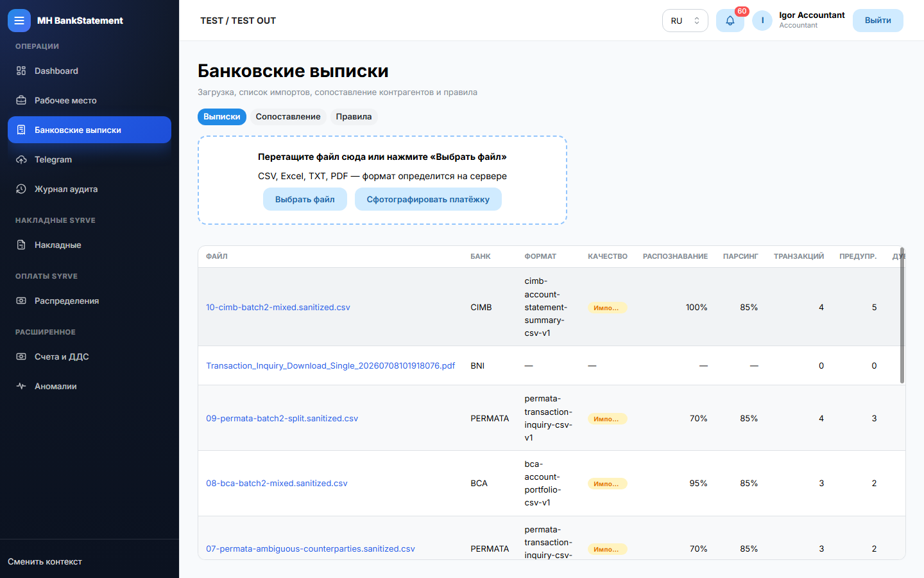Screen dimensions: 924x578
Task: Switch to the Выписки tab
Action: pyautogui.click(x=222, y=117)
